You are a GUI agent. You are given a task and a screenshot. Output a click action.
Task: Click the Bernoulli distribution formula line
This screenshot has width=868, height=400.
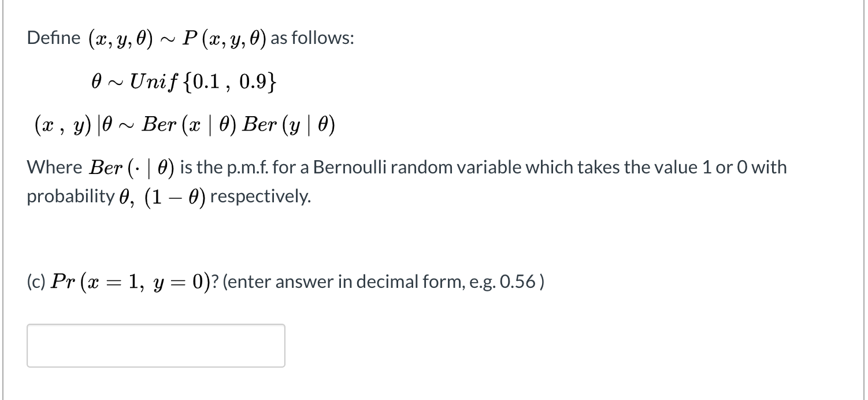[x=185, y=124]
